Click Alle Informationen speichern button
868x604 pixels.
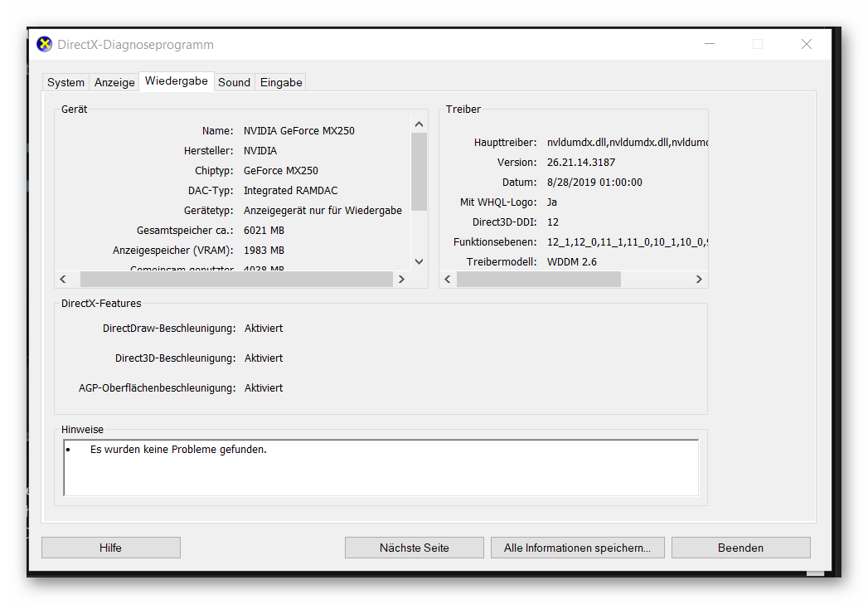577,548
